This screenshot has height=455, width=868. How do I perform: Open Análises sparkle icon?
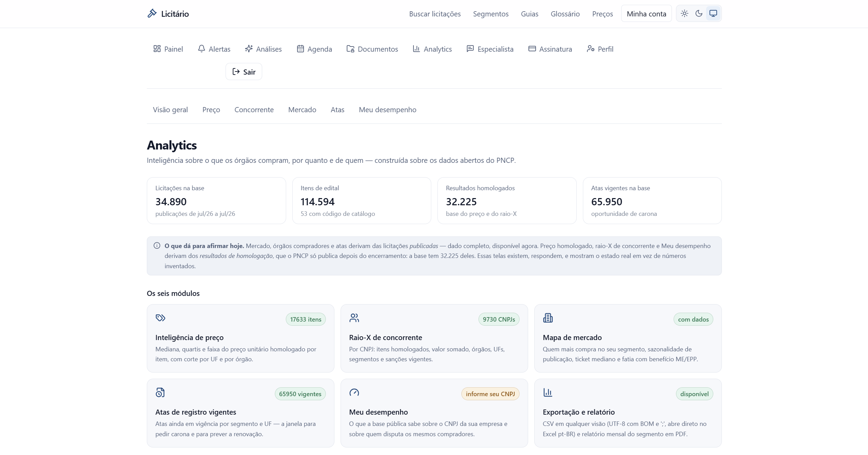click(249, 49)
